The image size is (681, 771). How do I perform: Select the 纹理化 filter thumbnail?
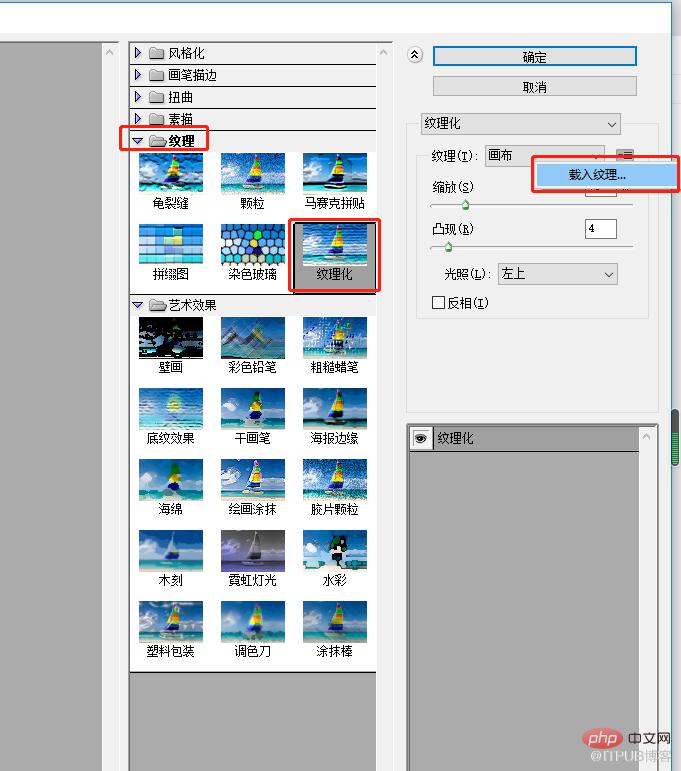click(x=335, y=245)
